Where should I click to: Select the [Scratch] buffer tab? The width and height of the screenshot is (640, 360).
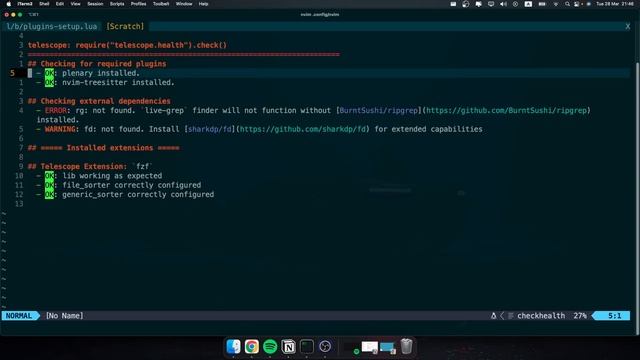[125, 27]
